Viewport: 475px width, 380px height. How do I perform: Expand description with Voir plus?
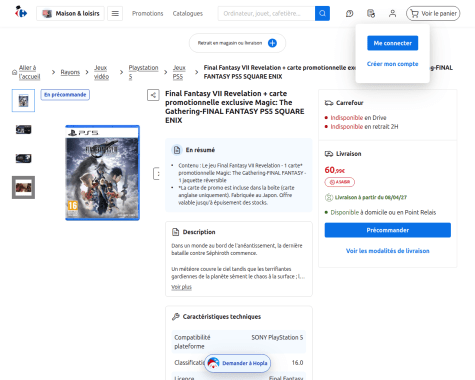click(x=181, y=287)
